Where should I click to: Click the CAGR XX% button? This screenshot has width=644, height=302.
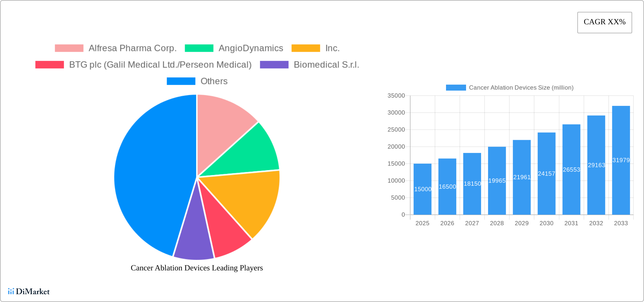tap(604, 22)
